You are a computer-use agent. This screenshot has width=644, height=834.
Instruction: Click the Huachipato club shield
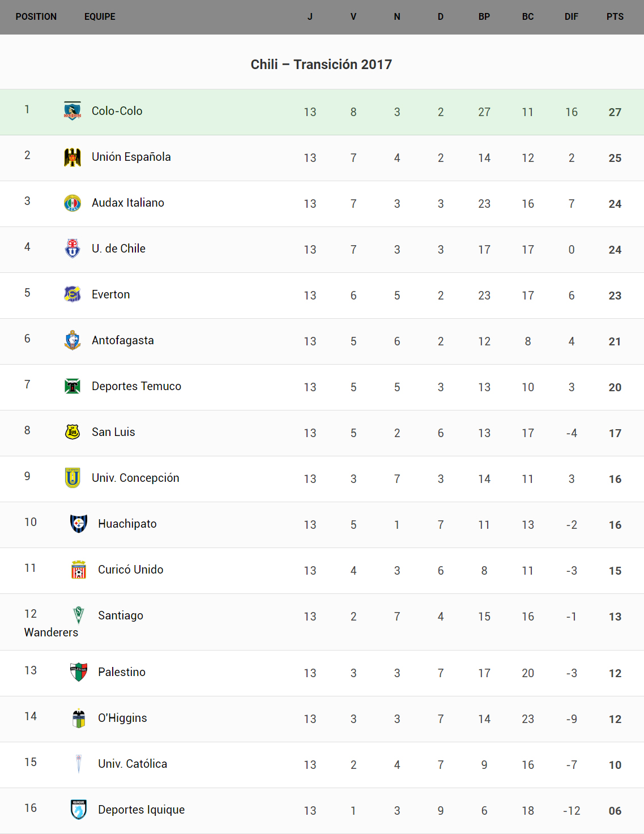pyautogui.click(x=79, y=524)
